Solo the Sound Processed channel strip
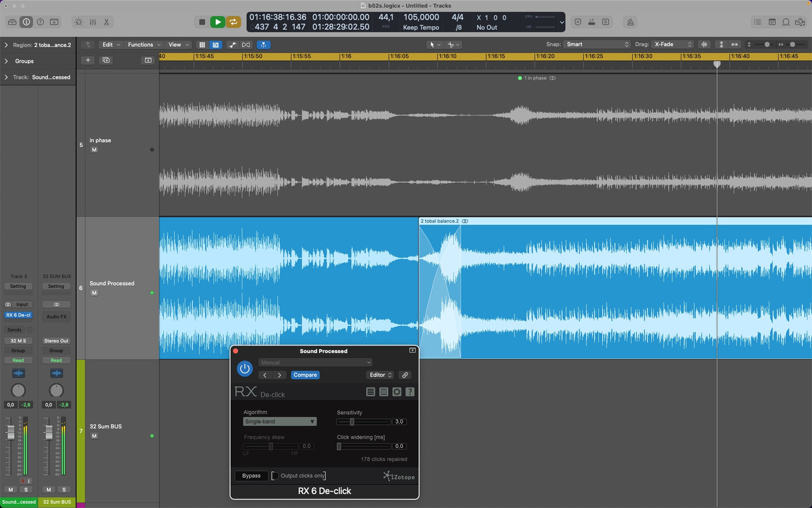Image resolution: width=812 pixels, height=508 pixels. pos(26,490)
